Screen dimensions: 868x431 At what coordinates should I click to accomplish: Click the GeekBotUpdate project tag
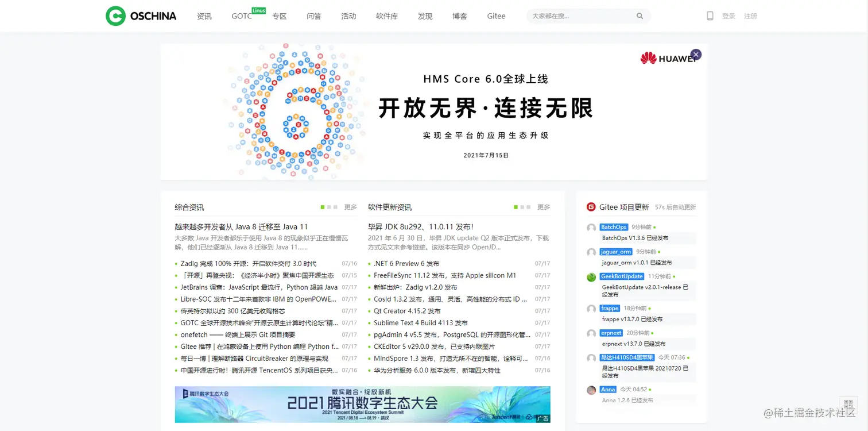tap(622, 276)
